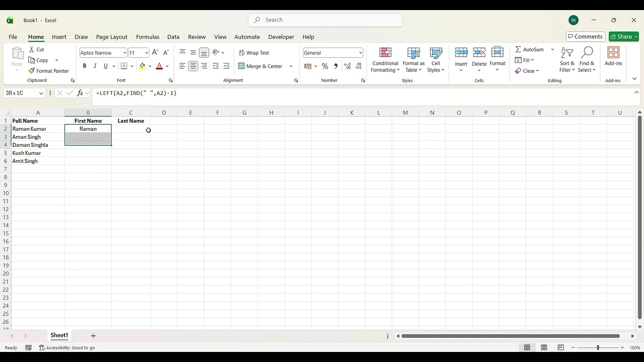Decrease font size with small A icon
Image resolution: width=644 pixels, height=362 pixels.
pyautogui.click(x=166, y=52)
